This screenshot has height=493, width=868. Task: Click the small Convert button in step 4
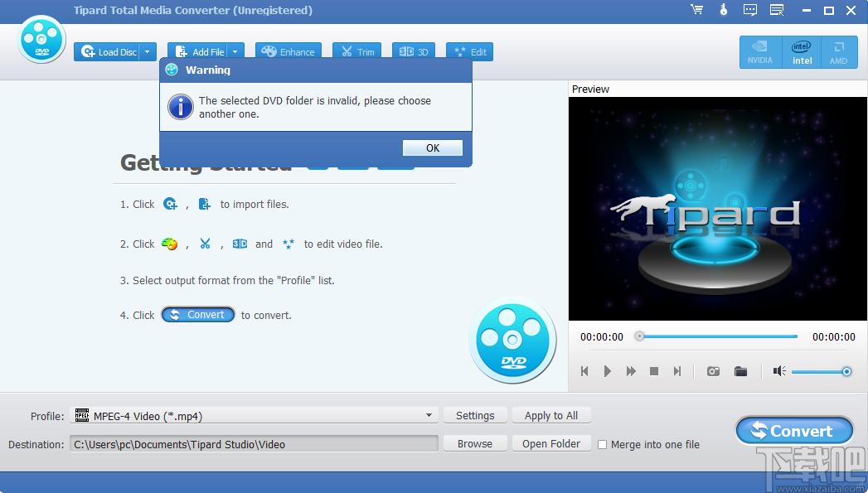pyautogui.click(x=198, y=314)
